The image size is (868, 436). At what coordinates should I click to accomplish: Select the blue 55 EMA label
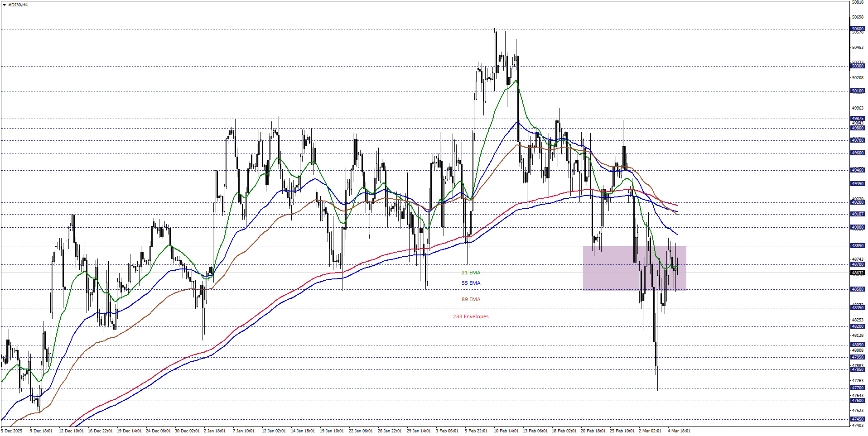[471, 283]
